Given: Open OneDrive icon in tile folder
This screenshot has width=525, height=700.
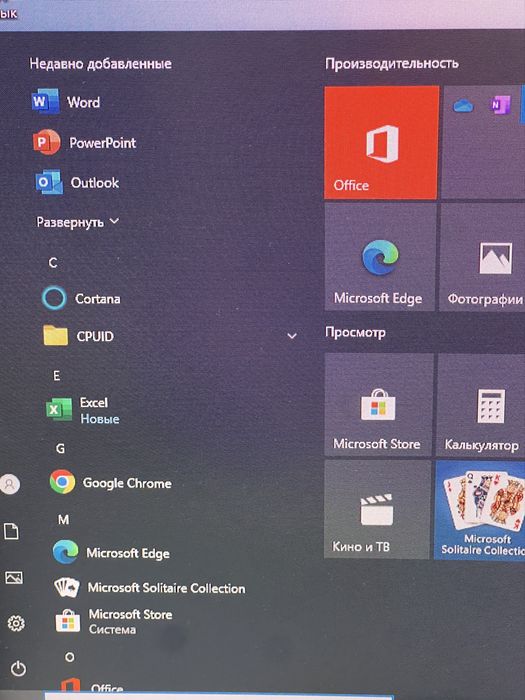Looking at the screenshot, I should coord(463,106).
